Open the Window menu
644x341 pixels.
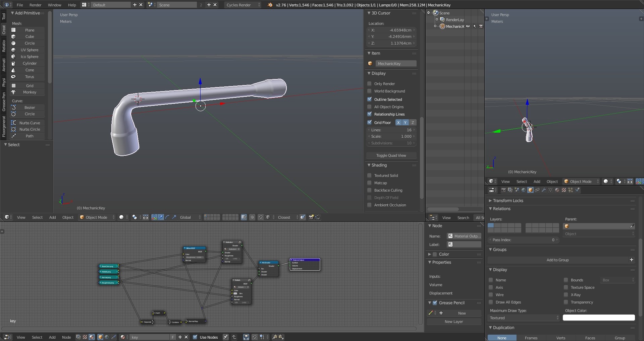click(x=54, y=5)
